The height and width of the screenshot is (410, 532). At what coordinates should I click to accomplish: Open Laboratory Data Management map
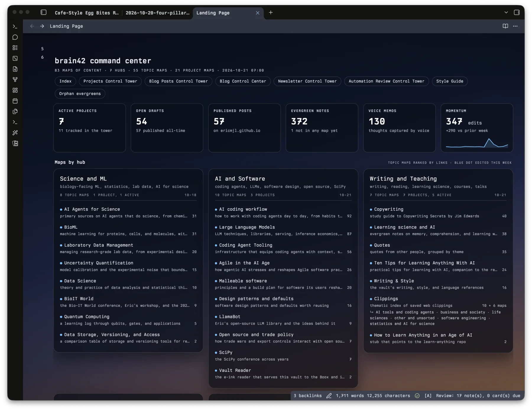point(98,245)
